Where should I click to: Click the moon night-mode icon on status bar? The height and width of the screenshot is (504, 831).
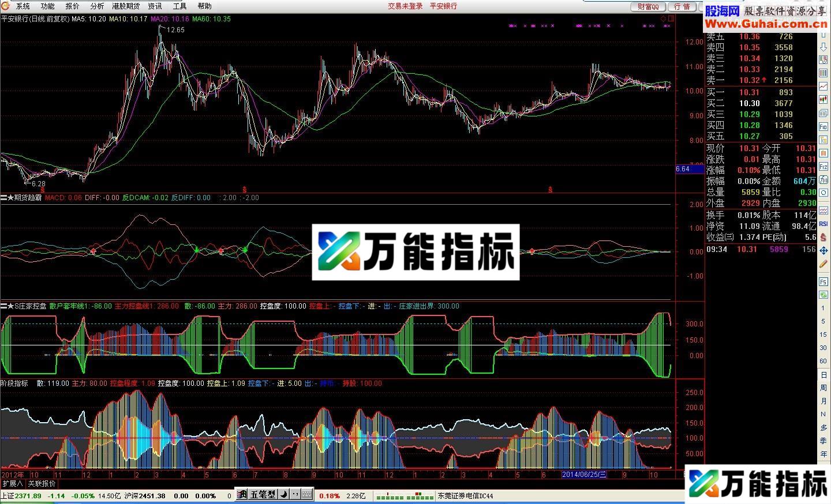tap(284, 495)
